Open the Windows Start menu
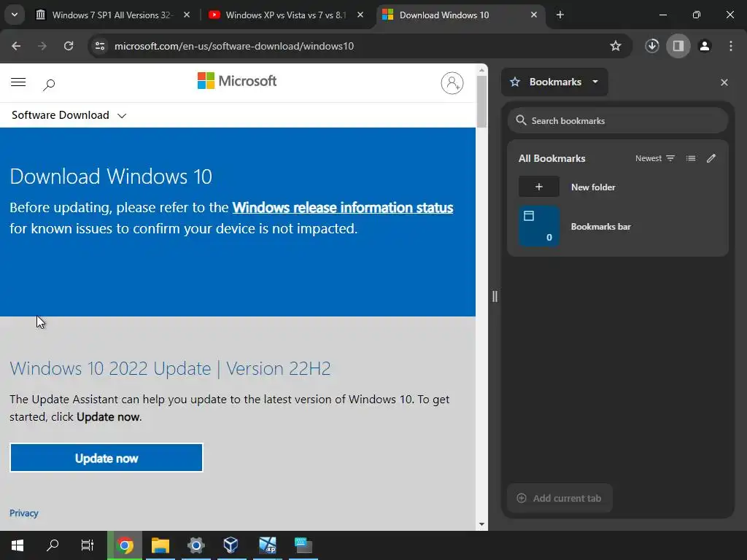The height and width of the screenshot is (560, 747). pos(18,545)
